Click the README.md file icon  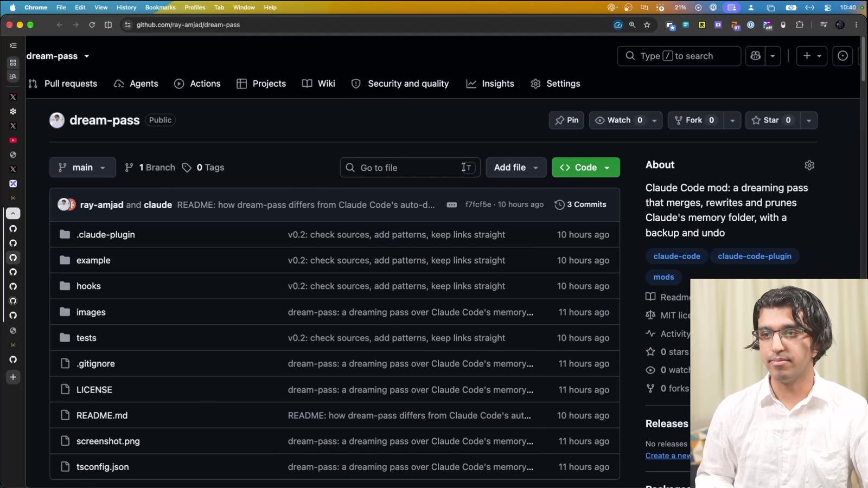65,415
